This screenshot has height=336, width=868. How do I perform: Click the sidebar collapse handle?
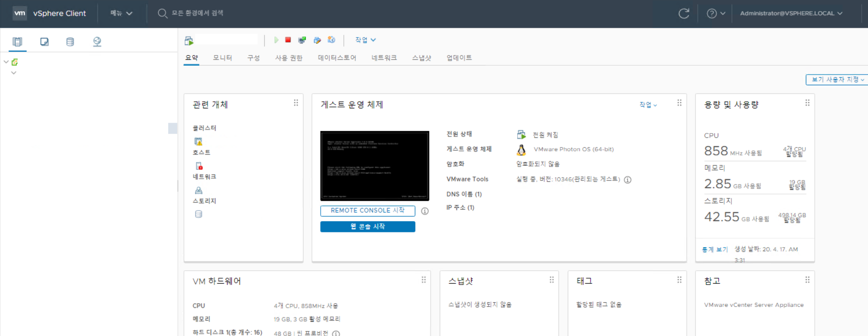tap(178, 186)
